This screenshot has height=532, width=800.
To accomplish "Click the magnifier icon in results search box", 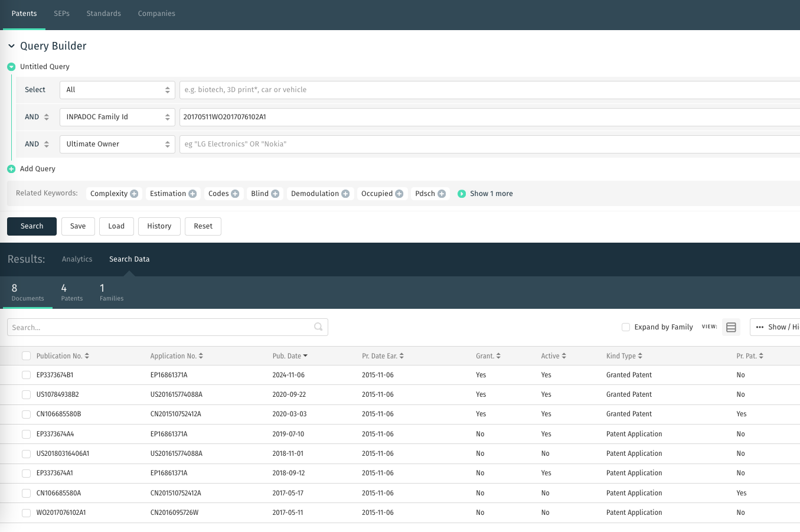I will (x=318, y=327).
